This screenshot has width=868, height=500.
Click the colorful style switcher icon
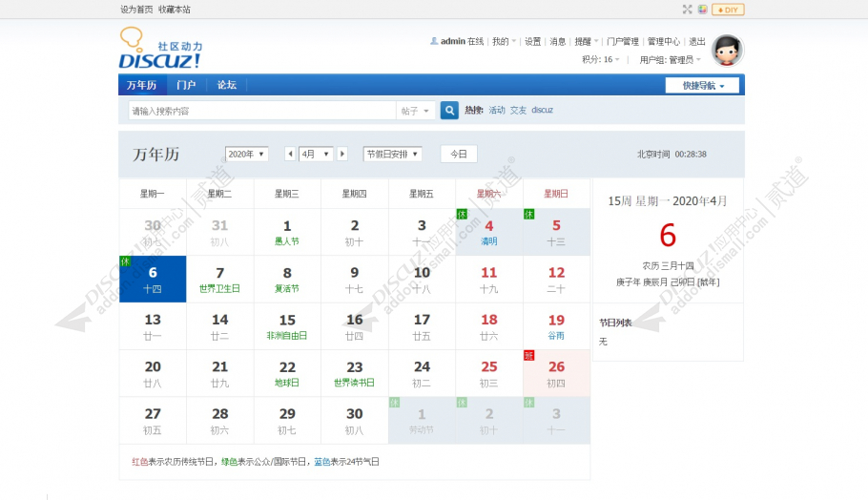coord(702,10)
